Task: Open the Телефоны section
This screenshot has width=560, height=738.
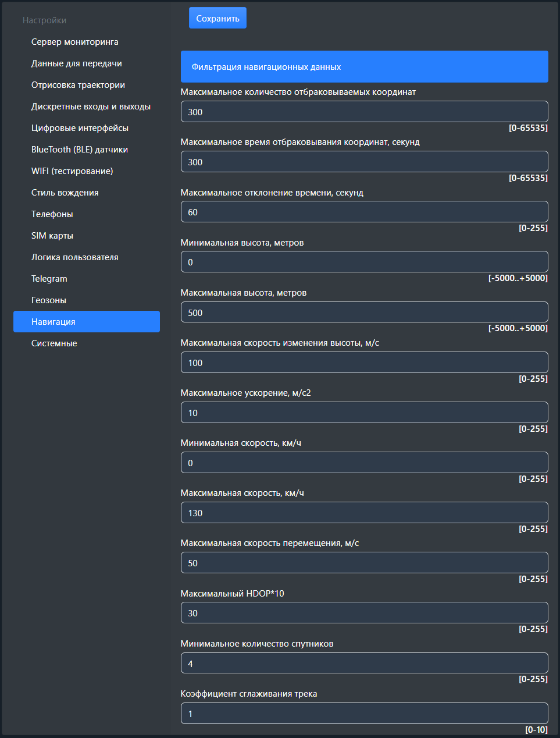Action: pyautogui.click(x=52, y=214)
